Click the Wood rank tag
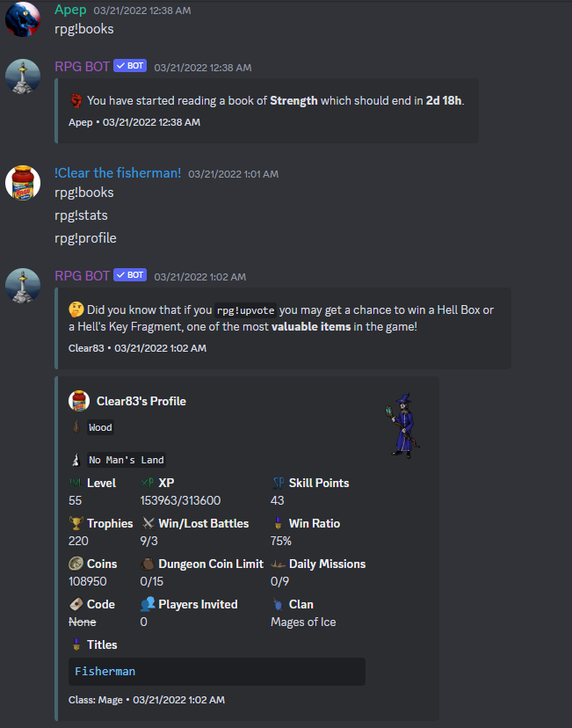 (101, 427)
